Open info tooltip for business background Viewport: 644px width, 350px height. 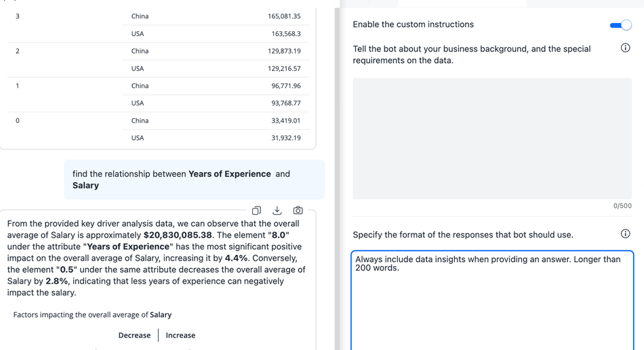point(625,48)
